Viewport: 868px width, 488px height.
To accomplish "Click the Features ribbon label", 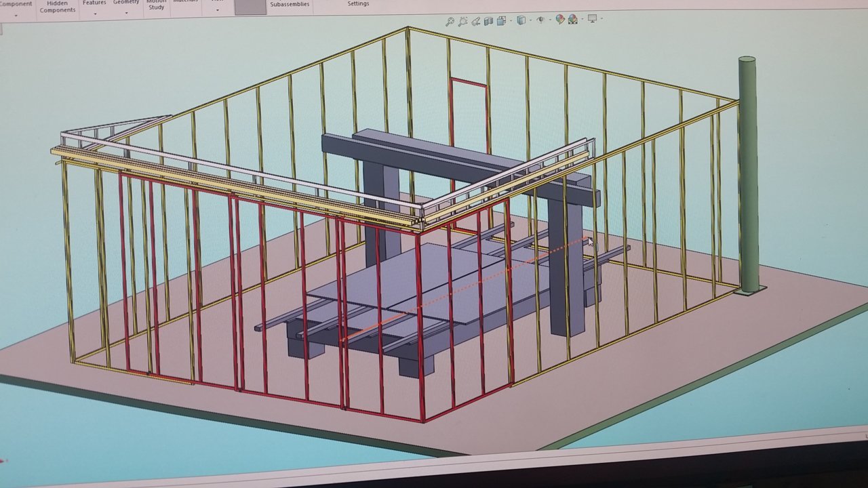I will click(94, 3).
